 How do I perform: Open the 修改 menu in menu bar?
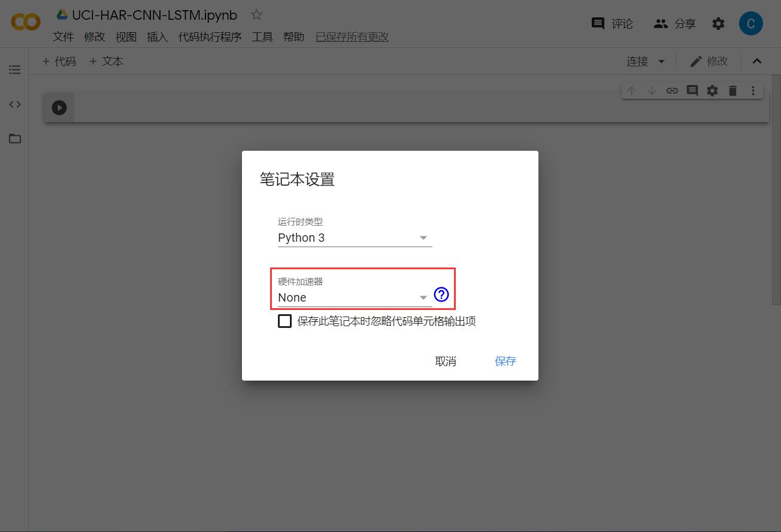[x=95, y=37]
